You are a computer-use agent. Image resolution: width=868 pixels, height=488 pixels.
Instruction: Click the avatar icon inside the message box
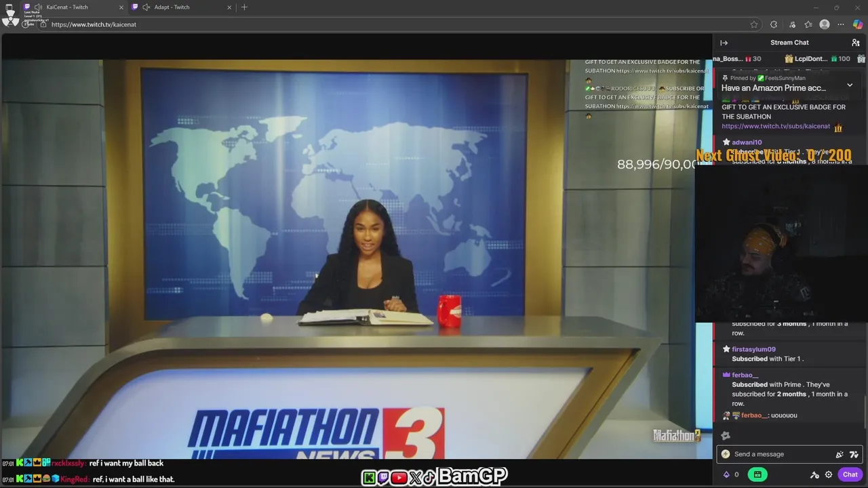(726, 454)
